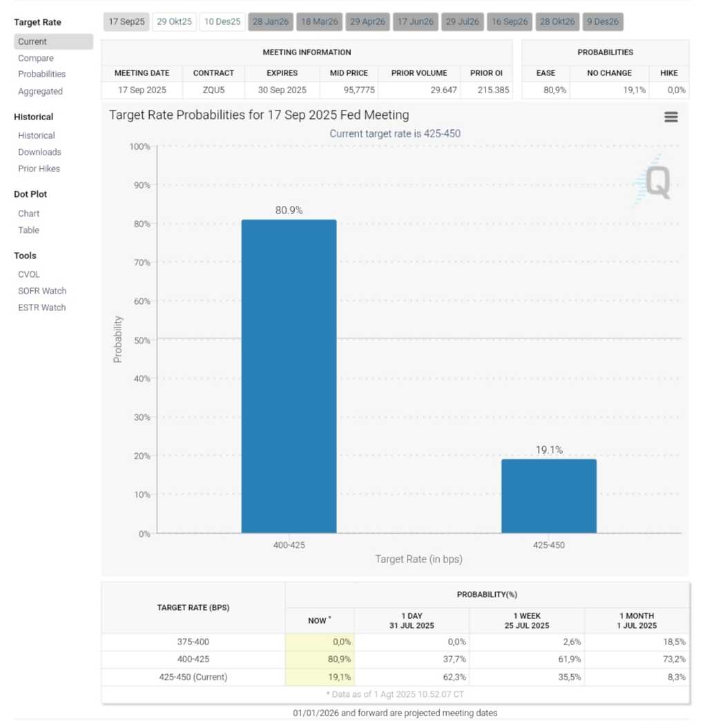Viewport: 712px width, 728px height.
Task: Click the 400-425 bar in the chart
Action: click(x=289, y=376)
